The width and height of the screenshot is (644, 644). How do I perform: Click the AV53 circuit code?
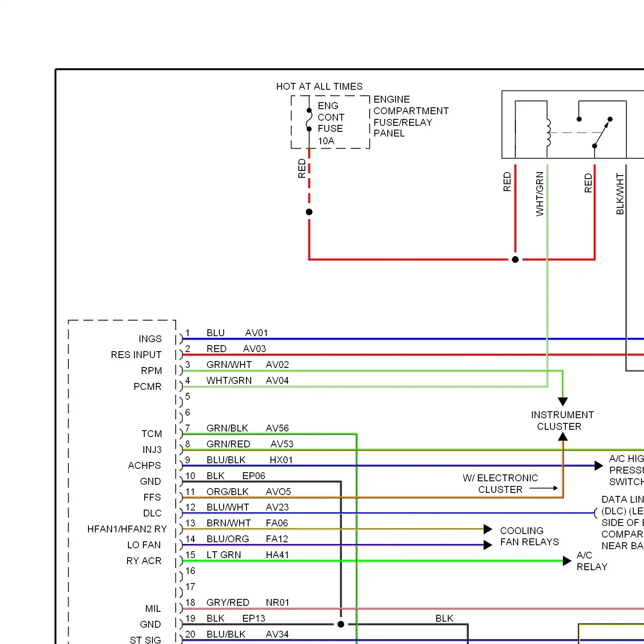[282, 444]
